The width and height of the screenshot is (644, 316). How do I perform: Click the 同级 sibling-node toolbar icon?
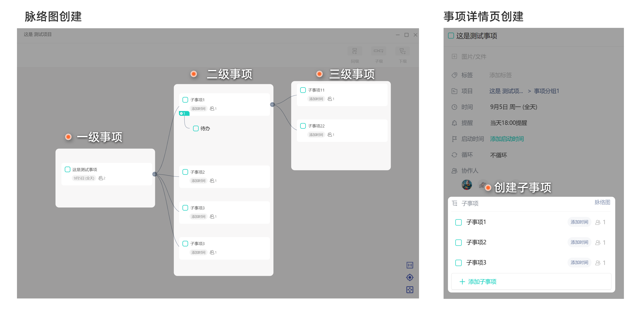point(354,51)
